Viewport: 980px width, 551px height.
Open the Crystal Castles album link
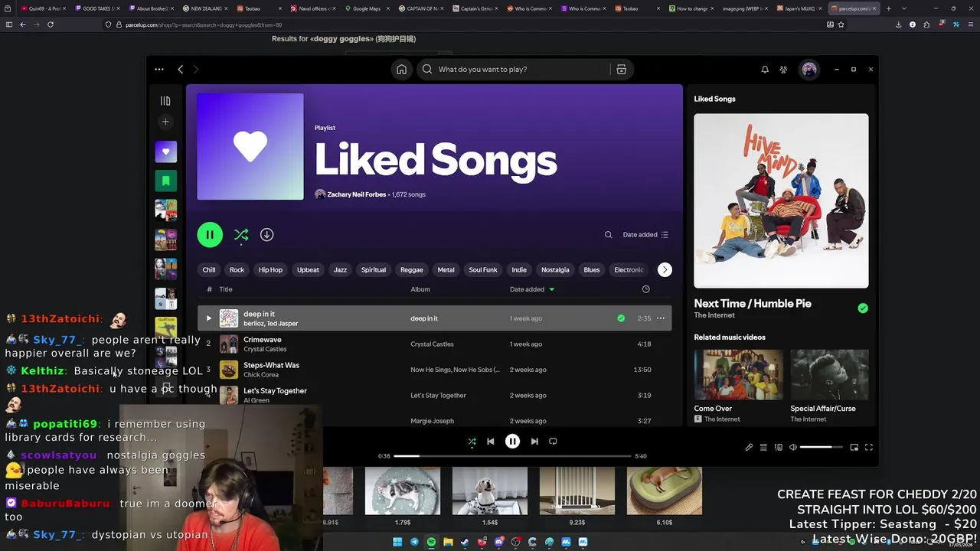coord(432,344)
